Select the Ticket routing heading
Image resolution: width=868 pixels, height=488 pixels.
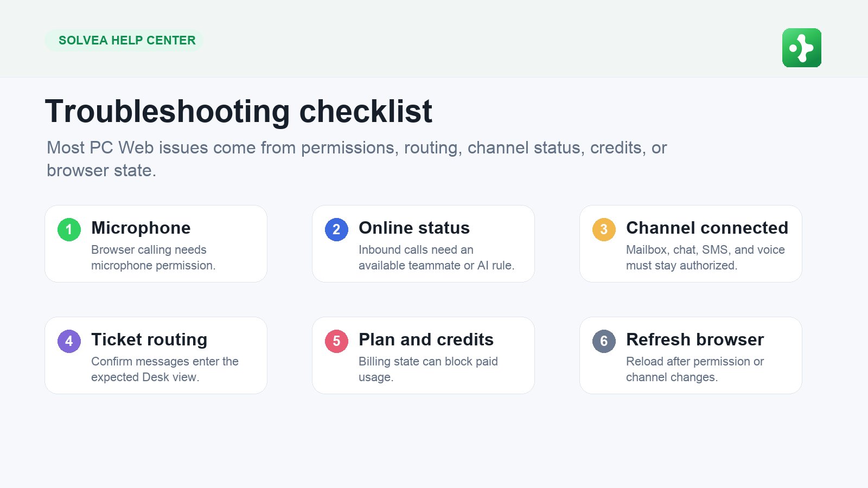click(x=149, y=340)
